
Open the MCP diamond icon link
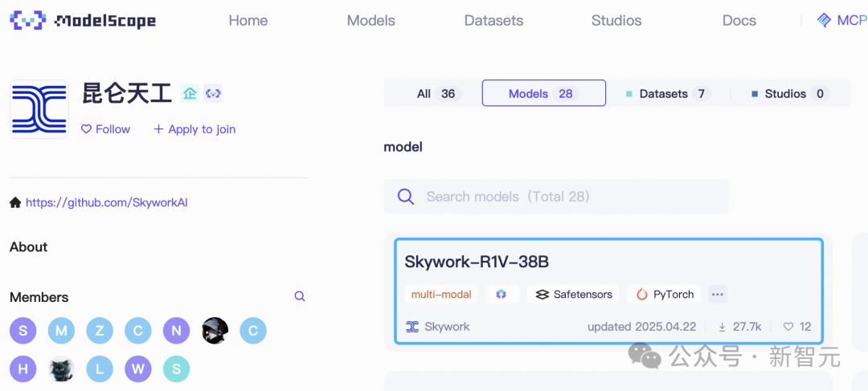825,20
